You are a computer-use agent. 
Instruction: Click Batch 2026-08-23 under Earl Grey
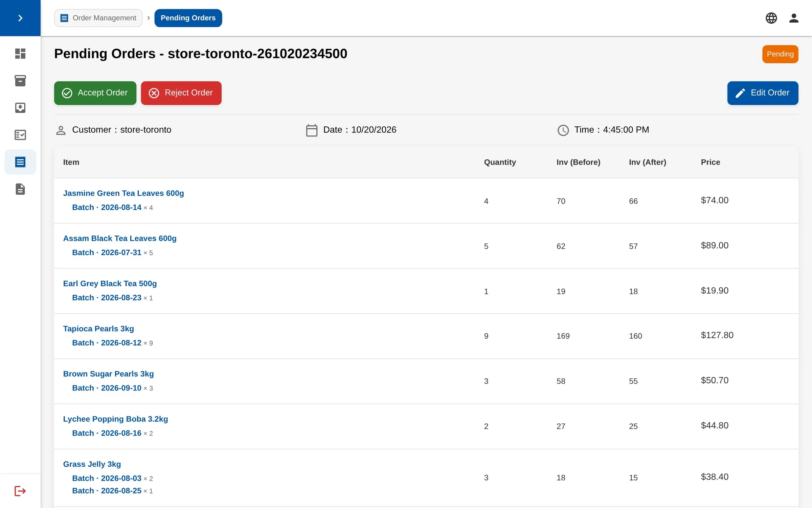click(x=107, y=298)
